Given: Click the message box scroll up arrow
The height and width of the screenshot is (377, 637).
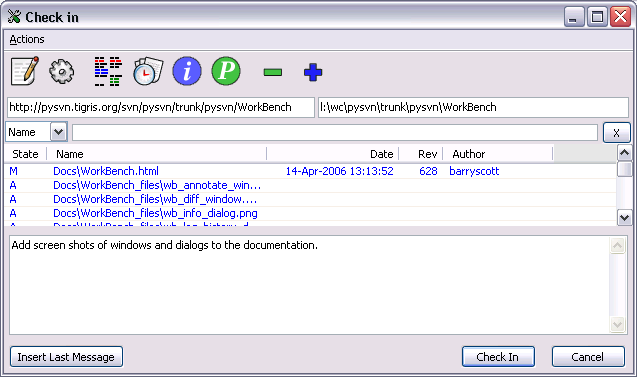Looking at the screenshot, I should pyautogui.click(x=618, y=245).
